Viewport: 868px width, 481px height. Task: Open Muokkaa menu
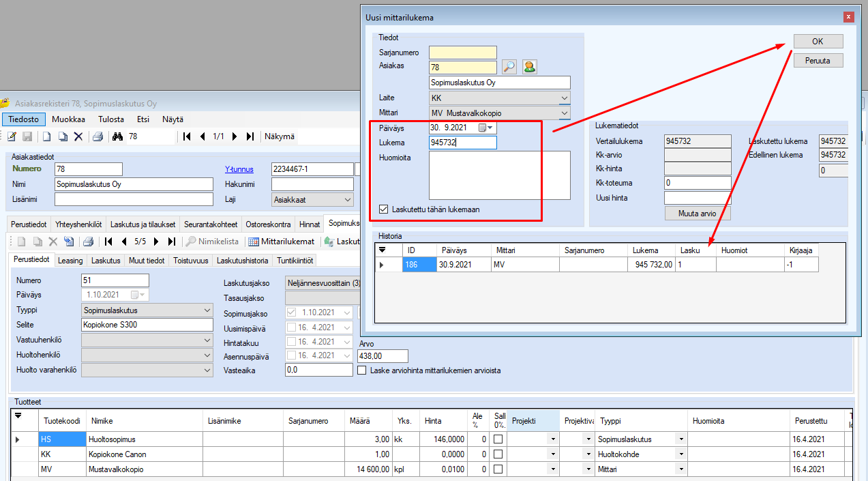point(68,119)
